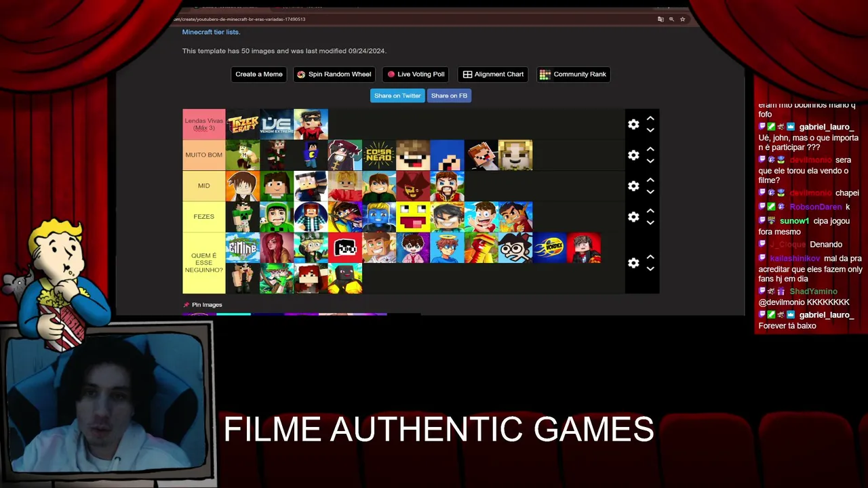Select the Tazer Craft logo thumbnail
This screenshot has height=488, width=868.
click(243, 125)
